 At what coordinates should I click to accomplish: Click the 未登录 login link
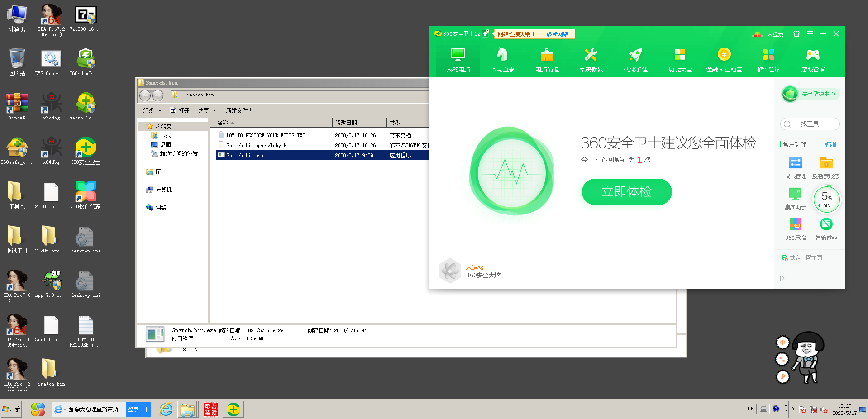tap(775, 34)
